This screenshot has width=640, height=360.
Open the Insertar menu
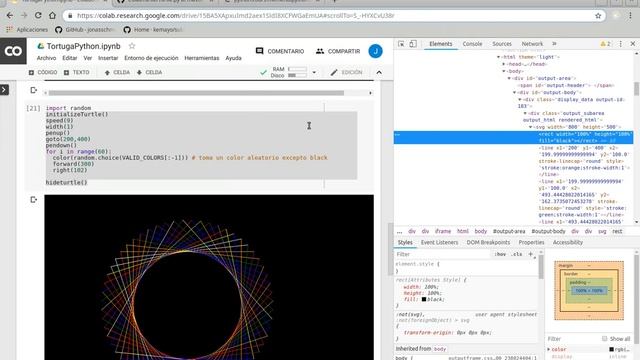click(108, 58)
